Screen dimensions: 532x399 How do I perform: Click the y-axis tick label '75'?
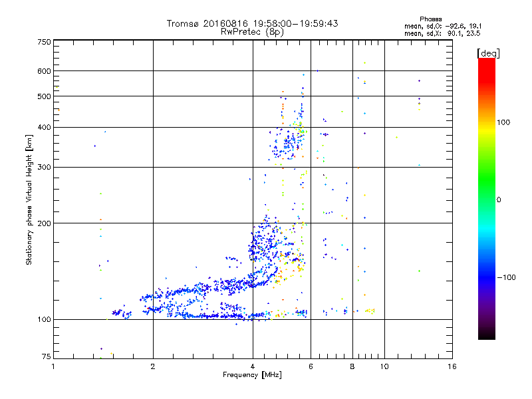[47, 356]
